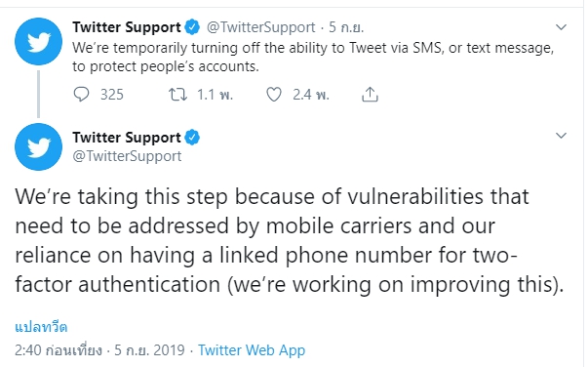The height and width of the screenshot is (367, 588).
Task: Click the 2.4 พ. likes count
Action: (x=311, y=95)
